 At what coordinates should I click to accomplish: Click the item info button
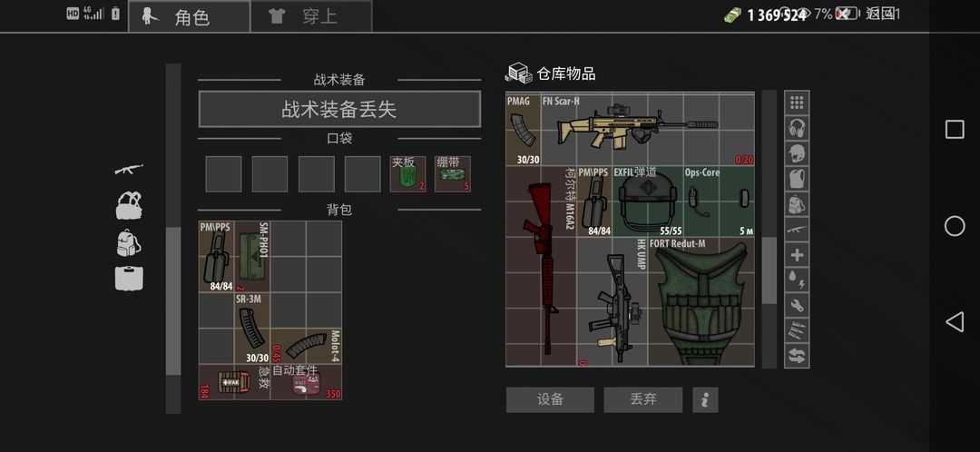pyautogui.click(x=705, y=399)
